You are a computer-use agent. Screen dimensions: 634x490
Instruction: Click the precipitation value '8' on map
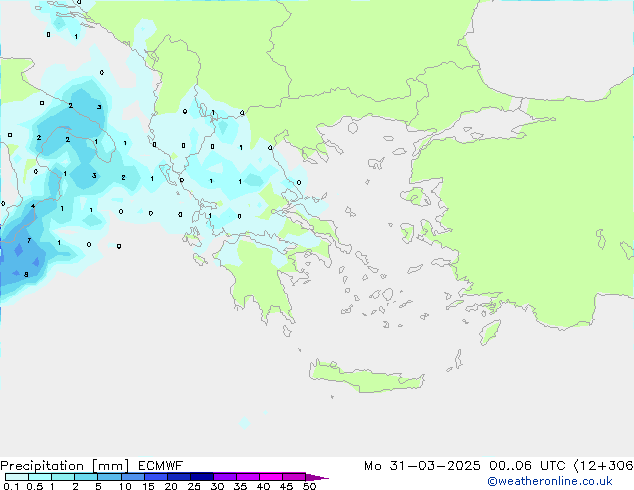(x=26, y=275)
